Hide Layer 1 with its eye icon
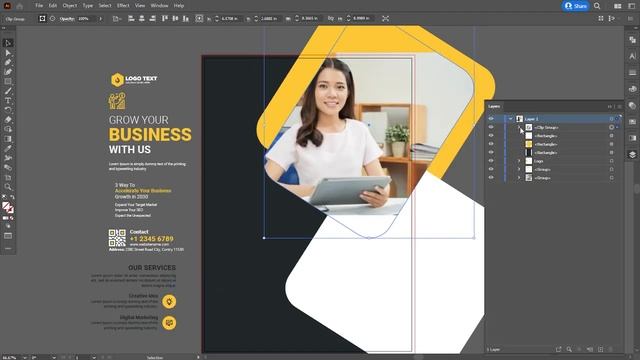The image size is (640, 360). click(491, 119)
